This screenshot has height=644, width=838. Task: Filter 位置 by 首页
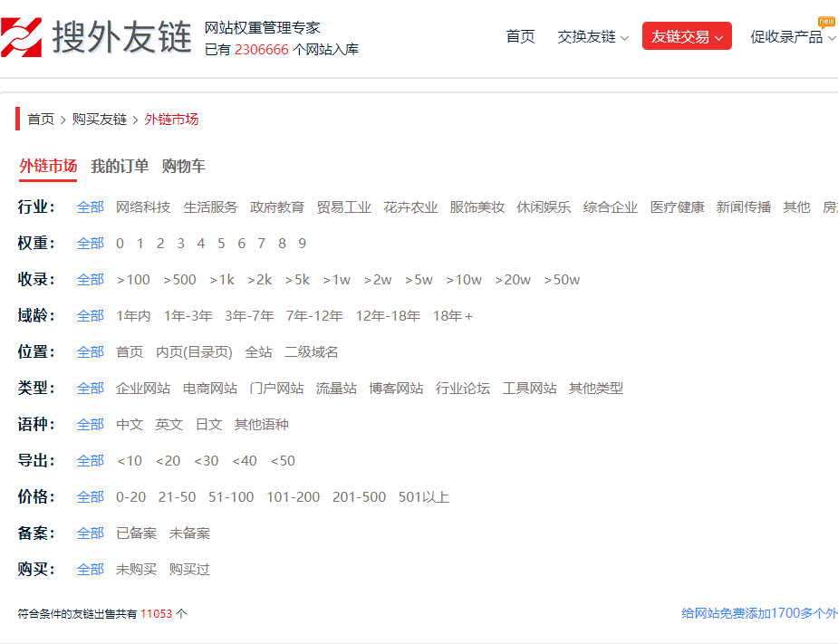pyautogui.click(x=130, y=352)
